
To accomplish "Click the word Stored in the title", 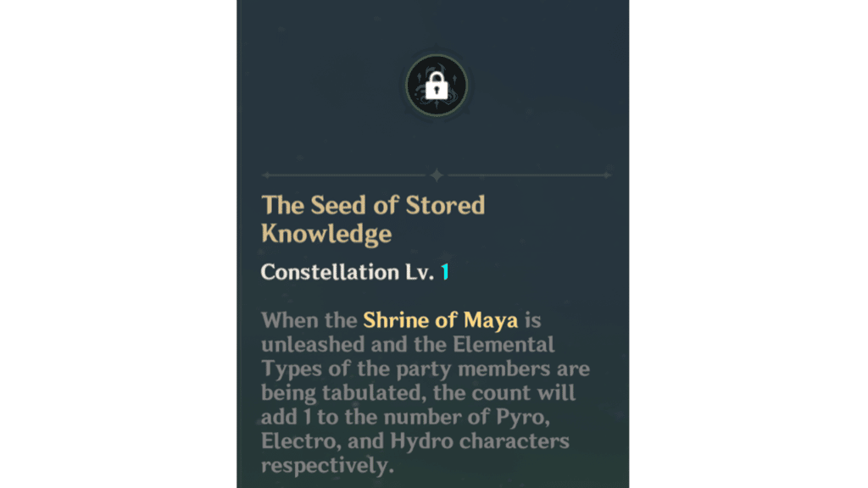I will point(445,205).
